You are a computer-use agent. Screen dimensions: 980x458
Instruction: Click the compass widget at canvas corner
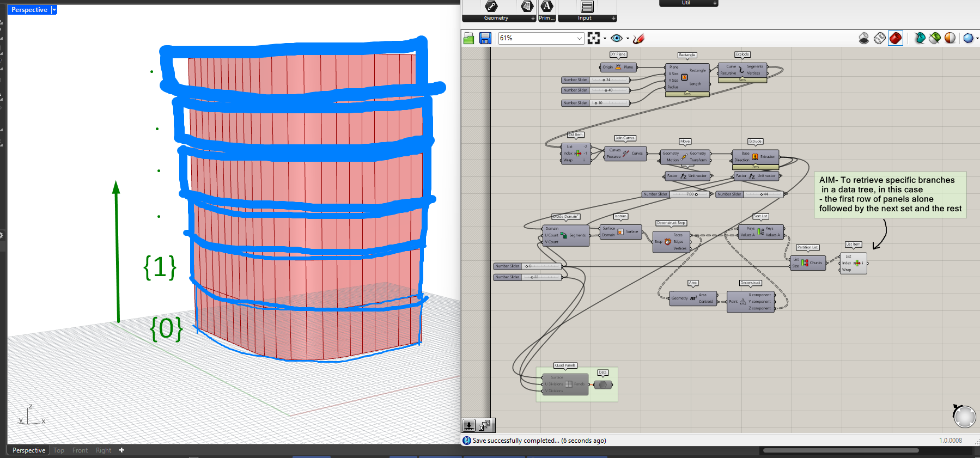[964, 416]
